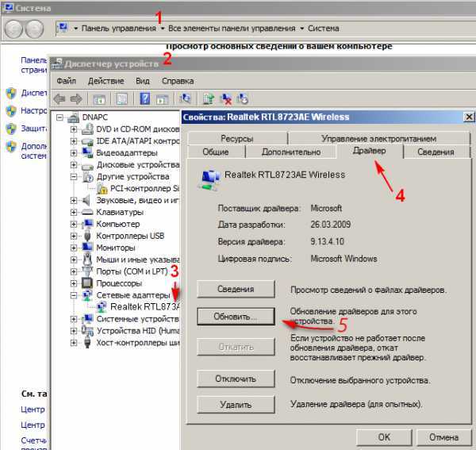Click the Forward arrow in Device Manager toolbar
The height and width of the screenshot is (450, 476).
[x=76, y=99]
